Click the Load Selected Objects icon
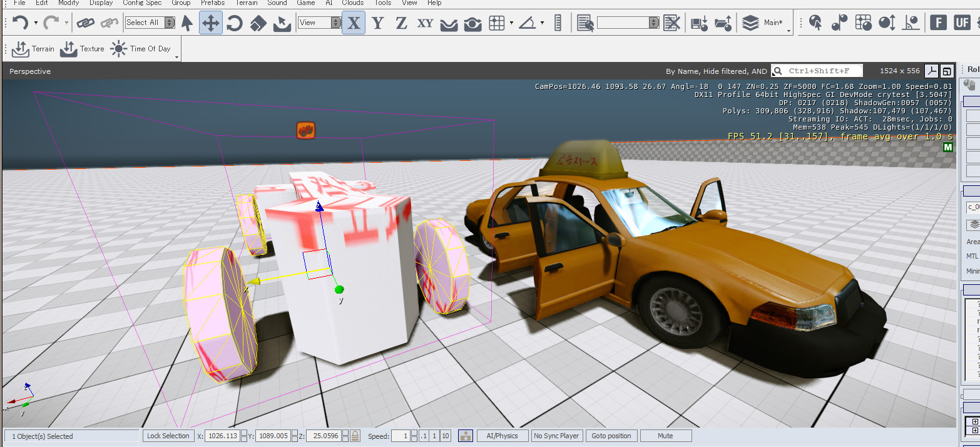The width and height of the screenshot is (980, 447). click(723, 23)
